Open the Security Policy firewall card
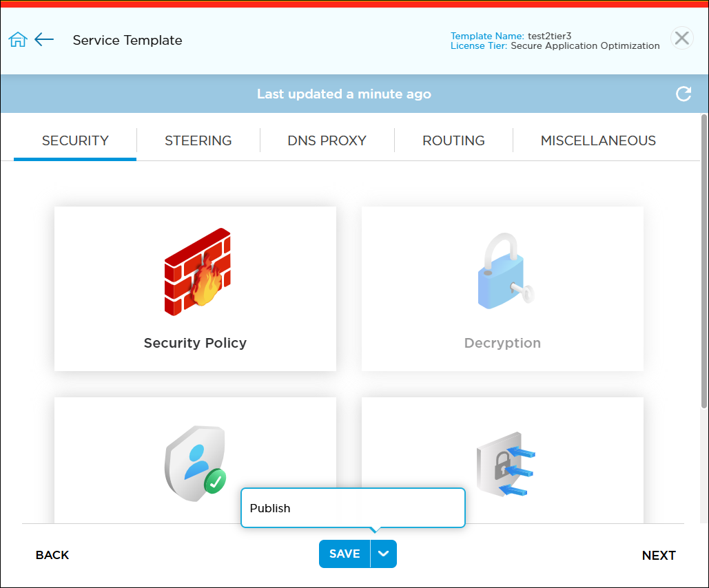 (x=195, y=289)
